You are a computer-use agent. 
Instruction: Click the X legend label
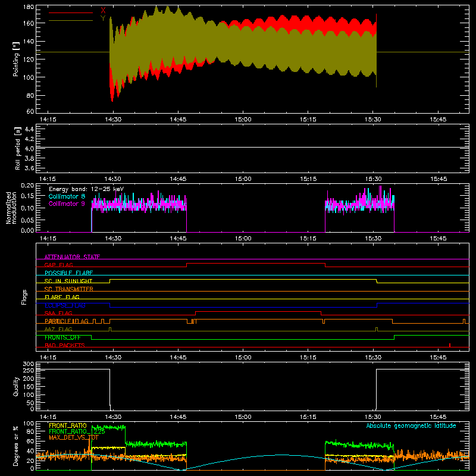click(103, 11)
